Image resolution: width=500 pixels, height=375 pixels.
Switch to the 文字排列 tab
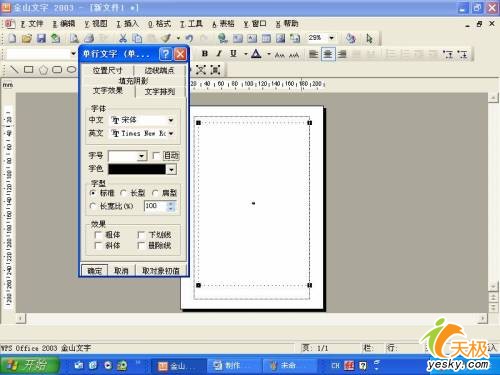click(160, 92)
